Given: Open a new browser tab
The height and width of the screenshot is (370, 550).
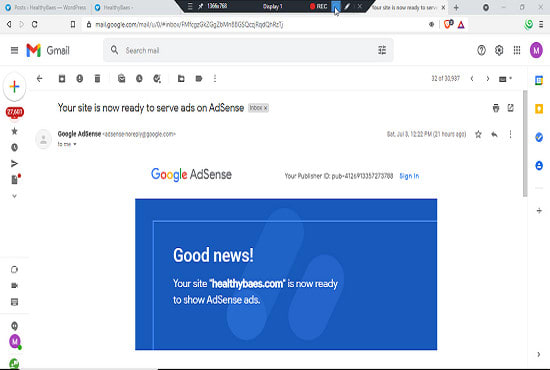Looking at the screenshot, I should (456, 7).
